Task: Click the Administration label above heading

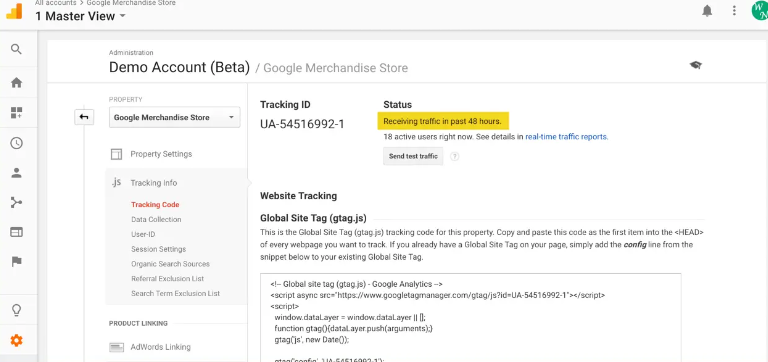Action: click(131, 52)
